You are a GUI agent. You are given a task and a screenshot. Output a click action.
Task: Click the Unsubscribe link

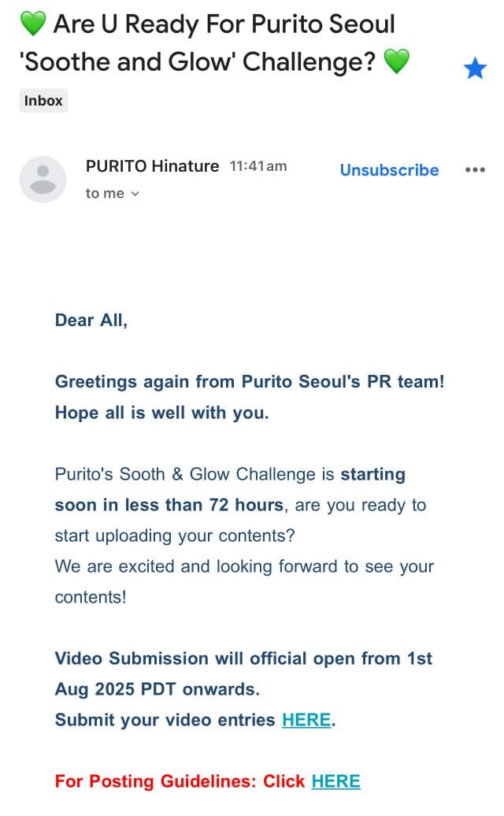tap(389, 170)
